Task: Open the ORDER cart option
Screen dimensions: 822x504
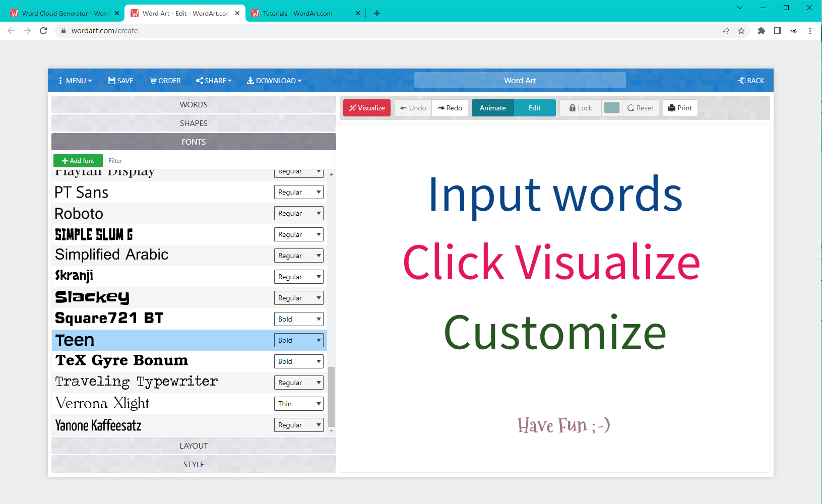Action: pos(165,81)
